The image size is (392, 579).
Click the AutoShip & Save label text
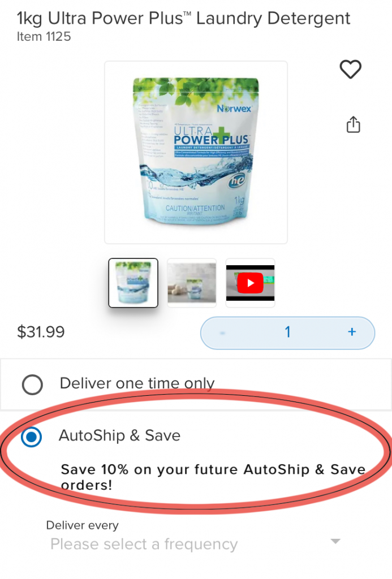tap(120, 435)
